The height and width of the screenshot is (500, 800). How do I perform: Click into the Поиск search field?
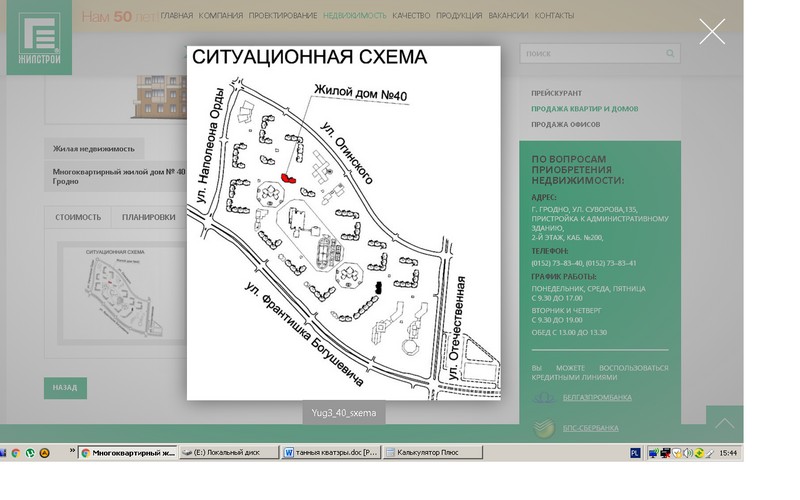click(590, 53)
